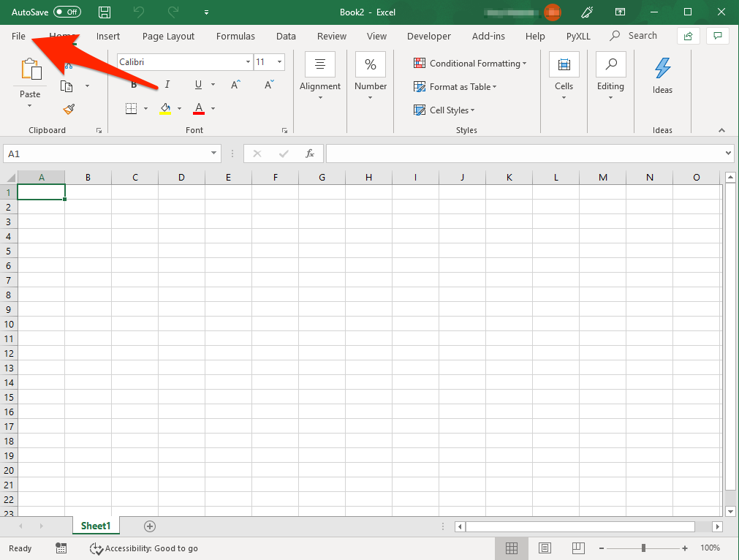Image resolution: width=739 pixels, height=560 pixels.
Task: Add a new sheet with plus icon
Action: (150, 526)
